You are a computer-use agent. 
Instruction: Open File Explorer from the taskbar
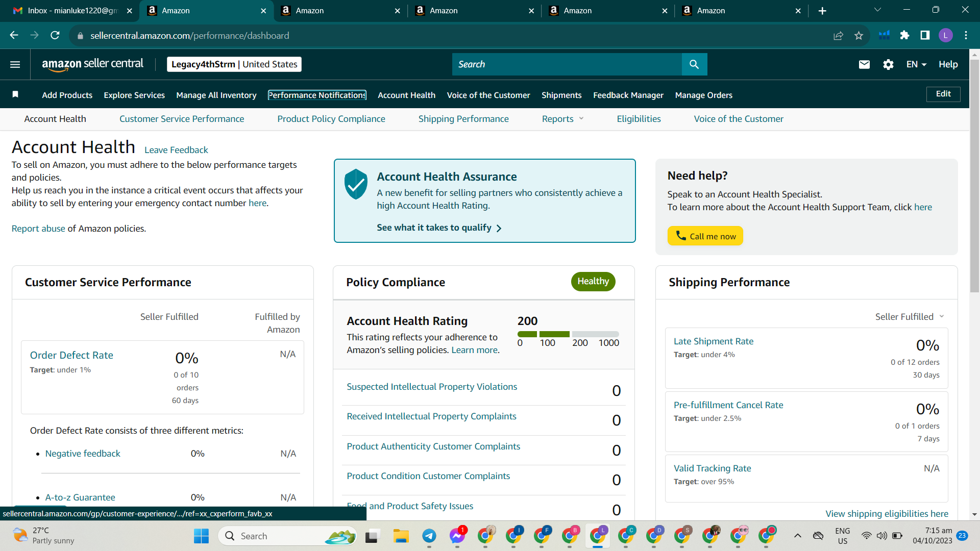click(401, 536)
